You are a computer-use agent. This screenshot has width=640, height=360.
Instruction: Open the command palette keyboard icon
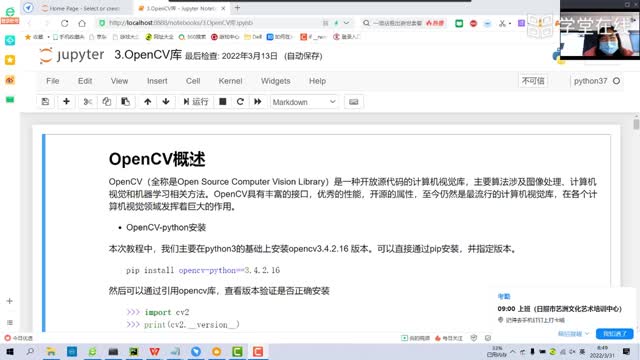(x=353, y=102)
